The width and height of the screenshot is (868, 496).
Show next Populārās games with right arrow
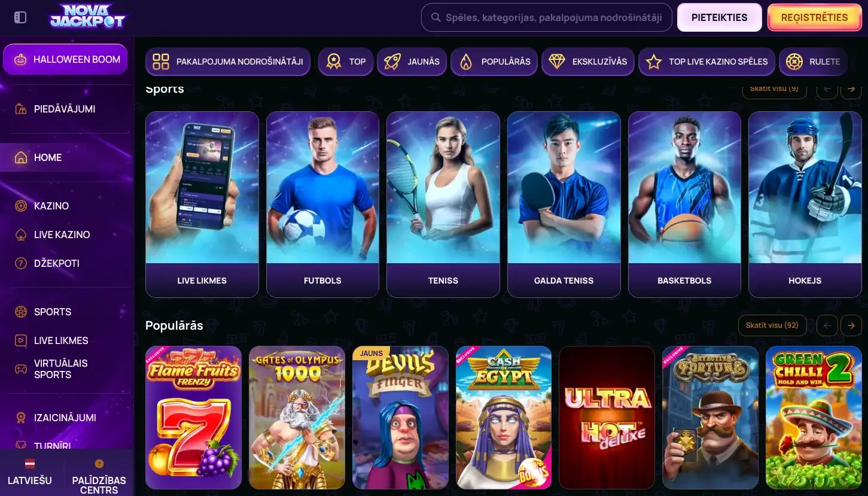pyautogui.click(x=851, y=325)
